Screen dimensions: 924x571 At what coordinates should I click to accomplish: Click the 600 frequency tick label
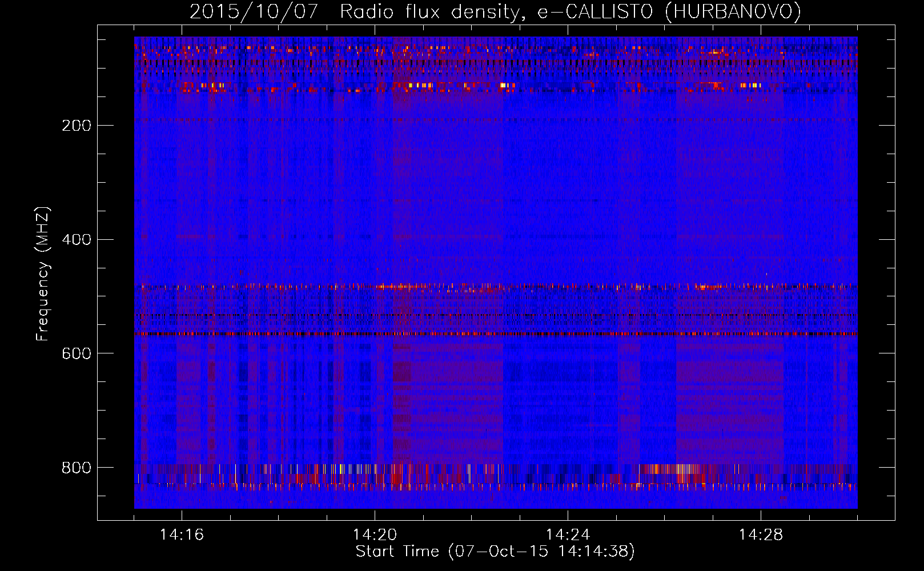[x=77, y=353]
